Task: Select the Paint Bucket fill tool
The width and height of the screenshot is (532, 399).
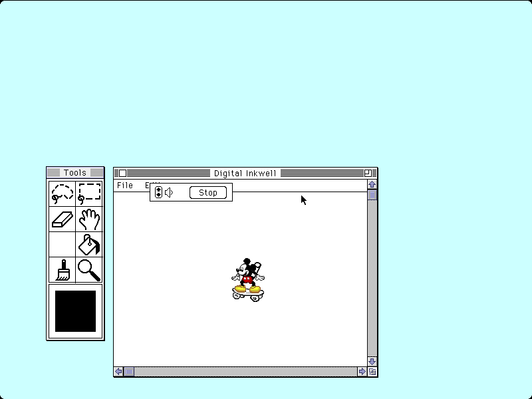Action: (89, 244)
